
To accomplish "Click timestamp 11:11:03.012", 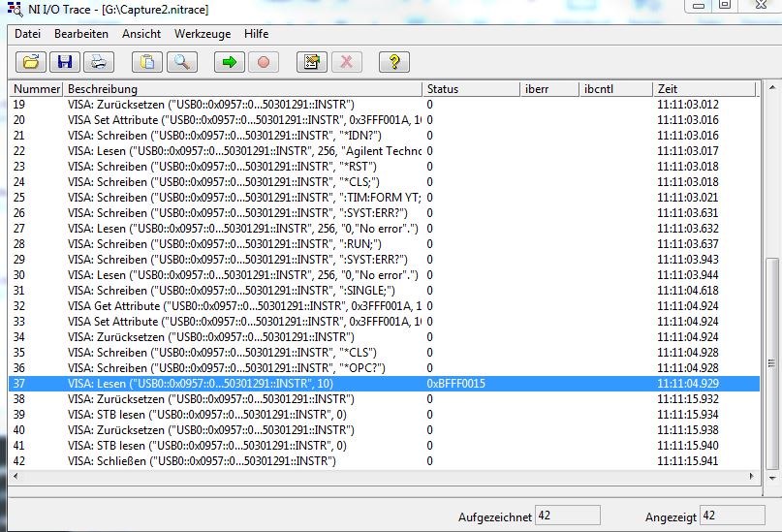I will click(x=688, y=105).
